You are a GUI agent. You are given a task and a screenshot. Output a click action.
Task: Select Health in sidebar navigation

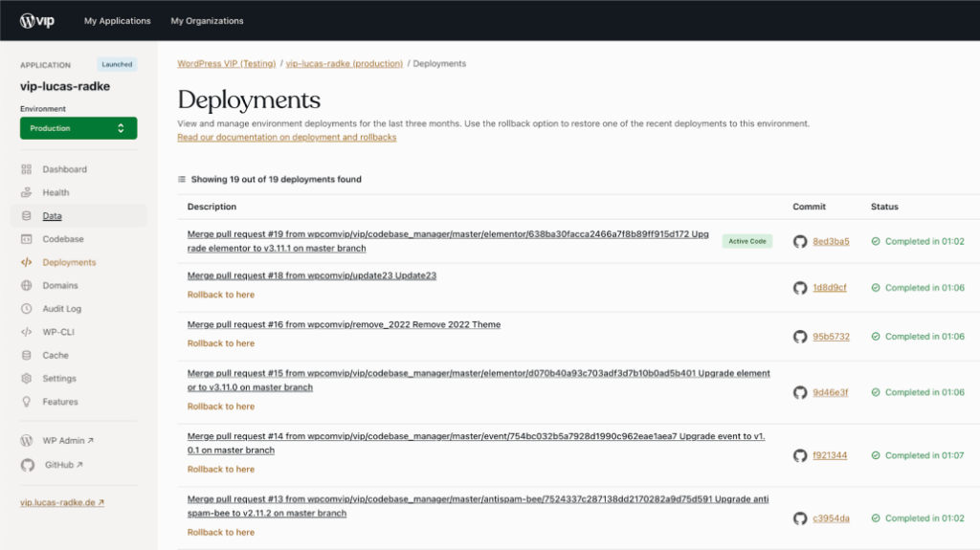pyautogui.click(x=56, y=192)
